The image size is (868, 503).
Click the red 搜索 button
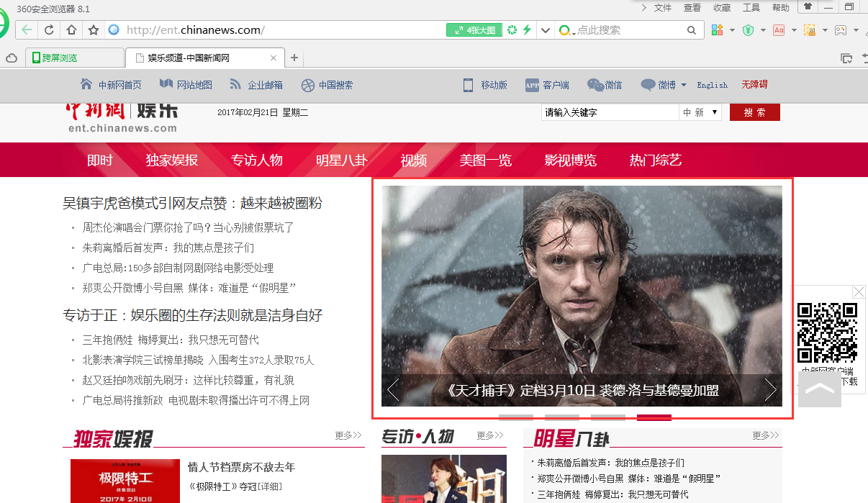click(755, 112)
